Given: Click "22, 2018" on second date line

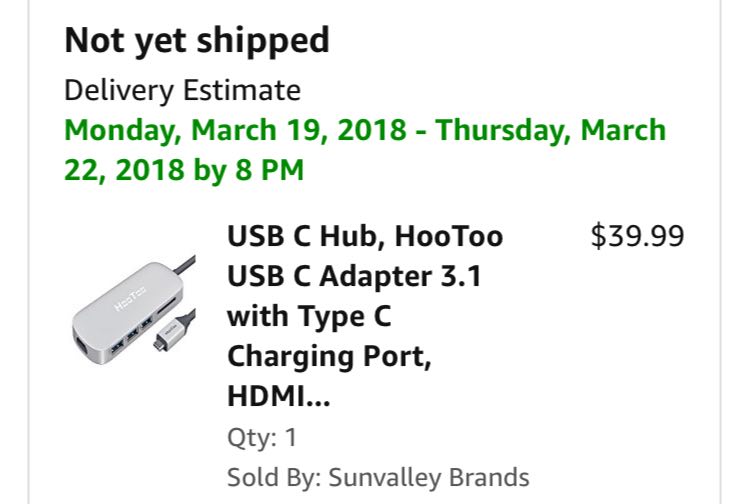Looking at the screenshot, I should (125, 170).
